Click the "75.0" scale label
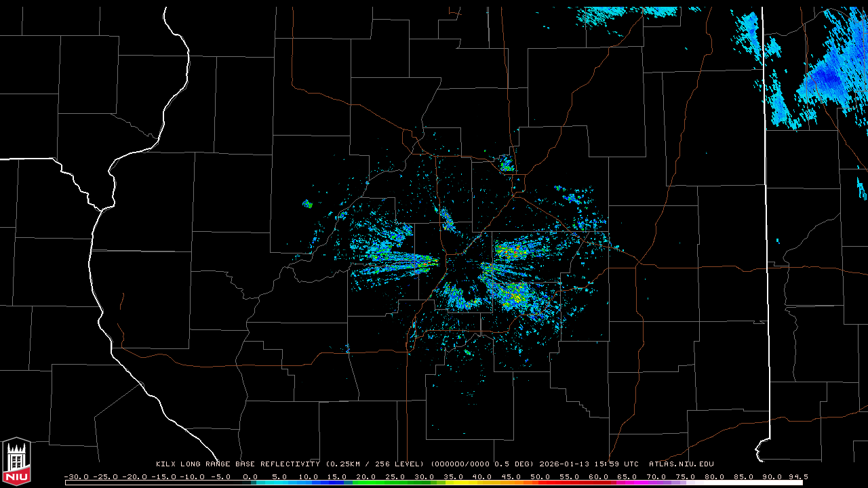The height and width of the screenshot is (488, 868). pyautogui.click(x=686, y=476)
